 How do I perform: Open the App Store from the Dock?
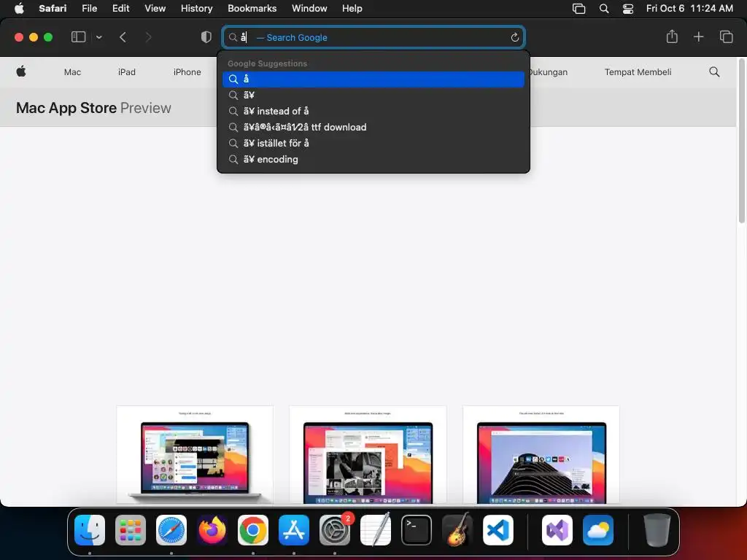pos(294,530)
